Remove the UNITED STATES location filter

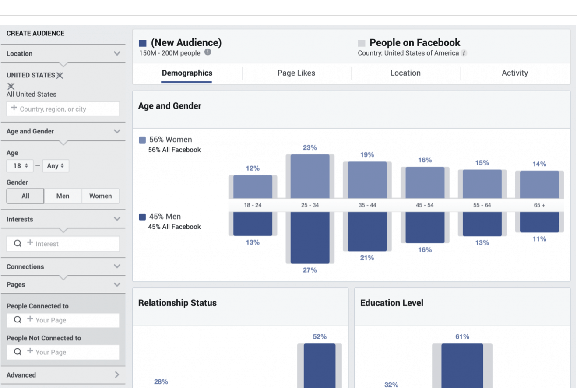(x=60, y=75)
